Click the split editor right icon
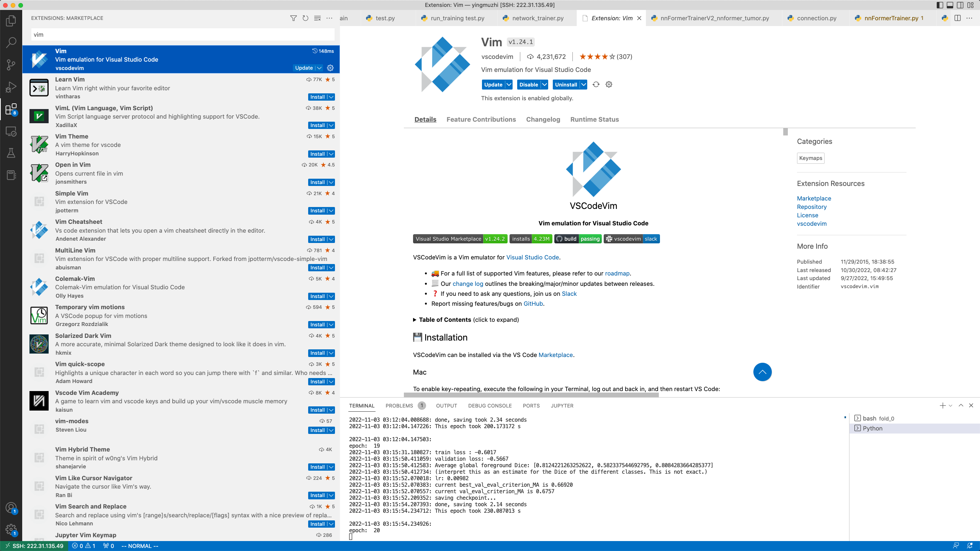This screenshot has width=980, height=551. pyautogui.click(x=957, y=18)
